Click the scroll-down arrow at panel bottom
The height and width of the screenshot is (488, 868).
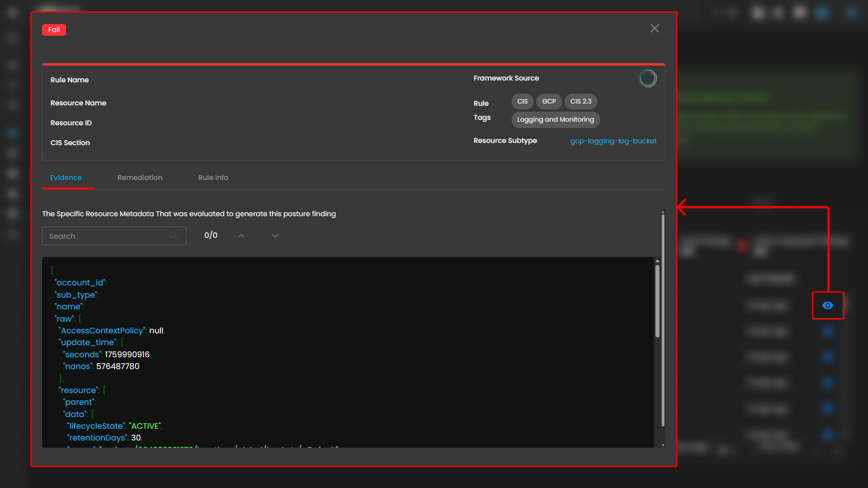663,445
